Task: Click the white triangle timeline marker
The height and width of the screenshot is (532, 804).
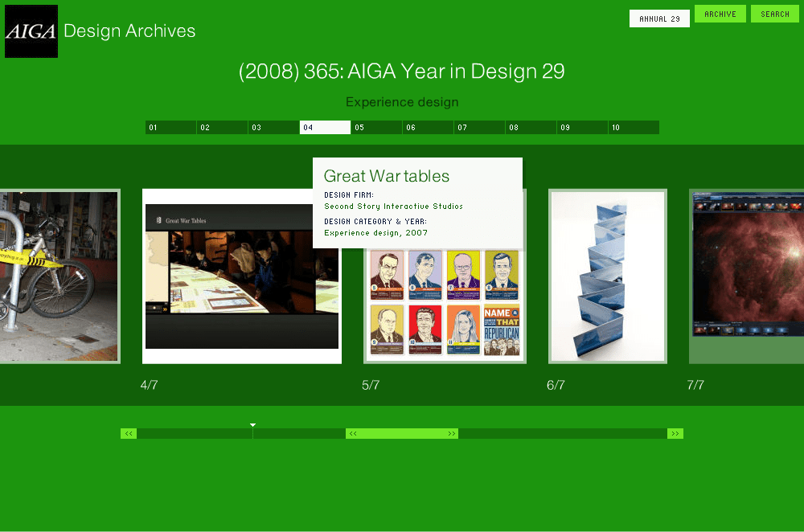Action: (x=252, y=425)
